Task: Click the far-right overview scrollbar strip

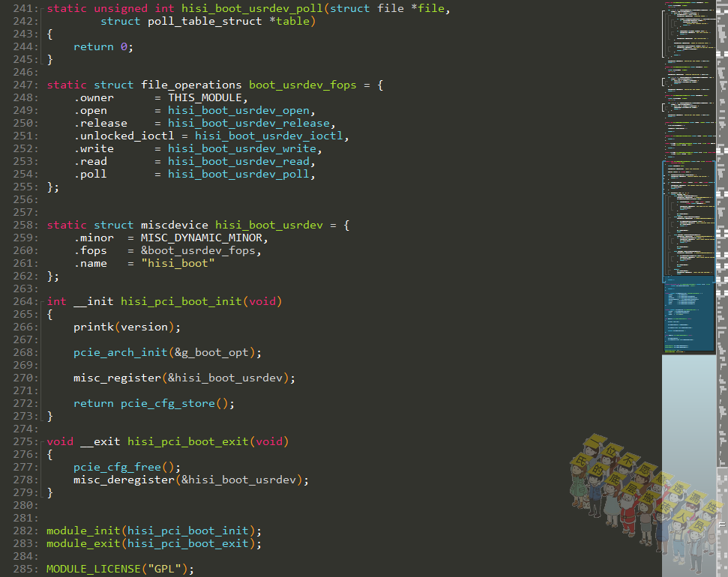Action: (x=722, y=288)
